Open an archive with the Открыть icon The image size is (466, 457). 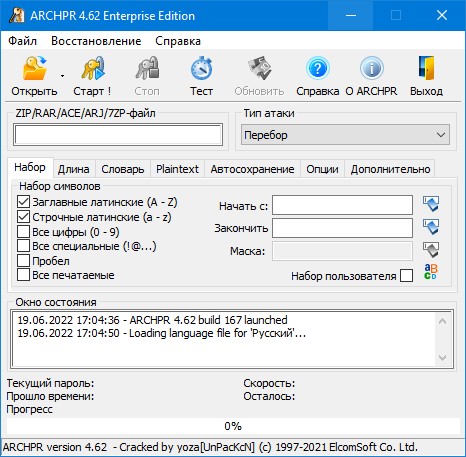point(34,76)
